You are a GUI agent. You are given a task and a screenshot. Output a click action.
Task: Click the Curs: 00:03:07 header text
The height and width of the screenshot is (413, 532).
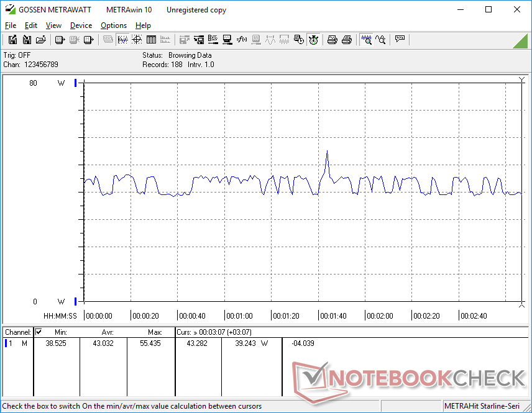coord(214,332)
